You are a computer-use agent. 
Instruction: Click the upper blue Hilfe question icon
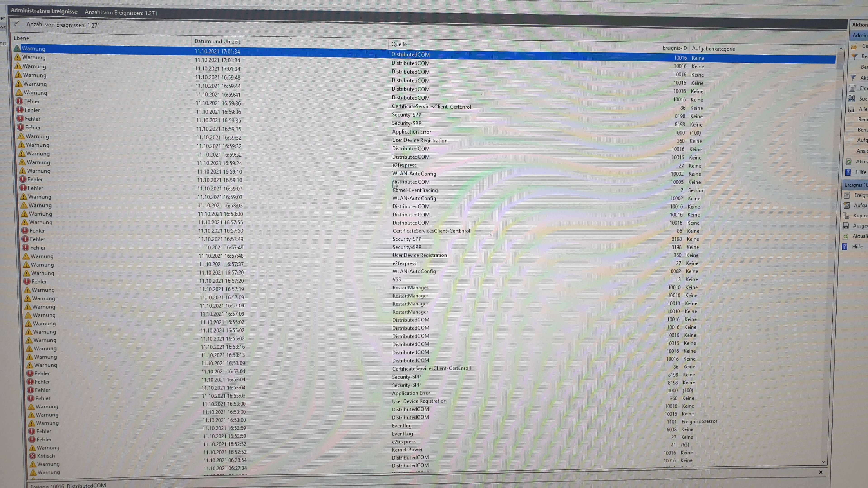[848, 172]
